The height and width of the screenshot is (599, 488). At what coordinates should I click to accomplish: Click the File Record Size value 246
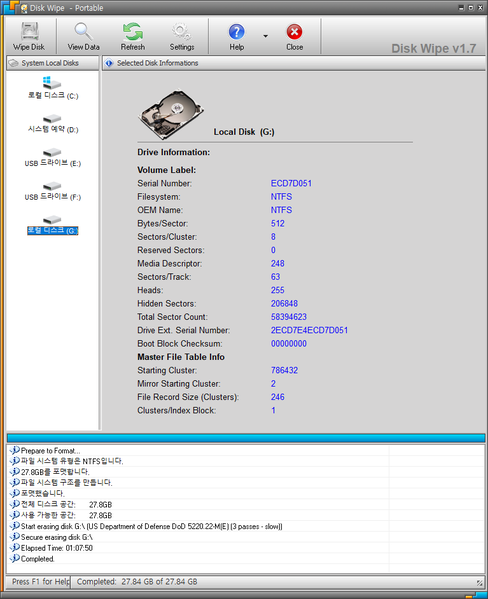(278, 397)
